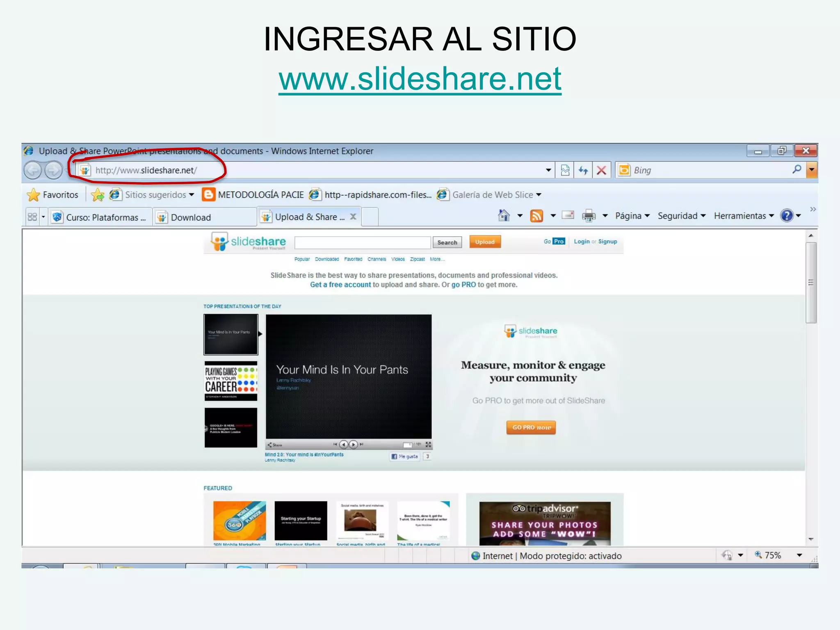Click the SlideShare logo
Viewport: 840px width, 630px height.
click(x=248, y=242)
